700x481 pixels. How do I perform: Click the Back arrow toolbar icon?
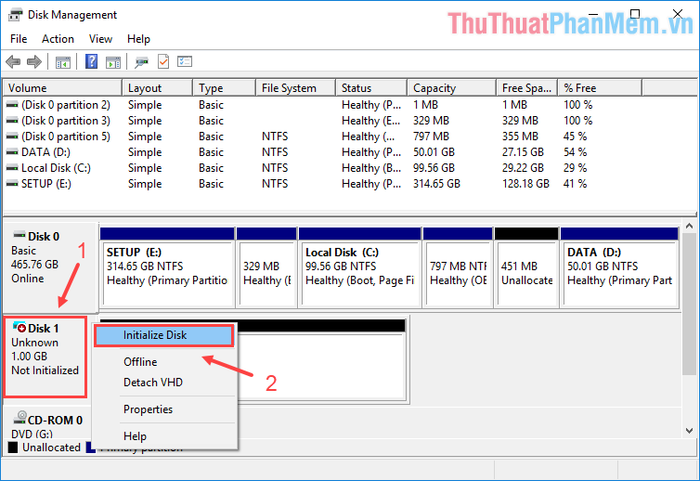tap(13, 62)
